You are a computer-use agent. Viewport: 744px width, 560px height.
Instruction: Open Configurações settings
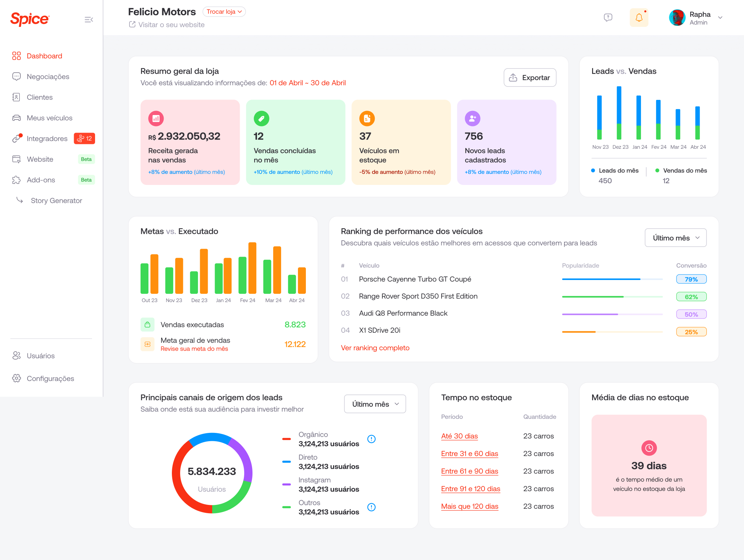tap(50, 378)
